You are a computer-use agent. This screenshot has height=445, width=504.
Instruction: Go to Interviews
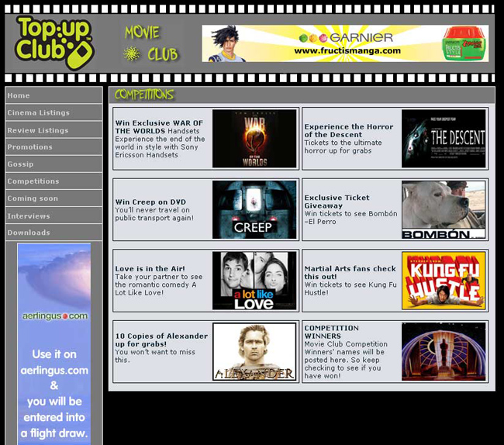coord(54,216)
